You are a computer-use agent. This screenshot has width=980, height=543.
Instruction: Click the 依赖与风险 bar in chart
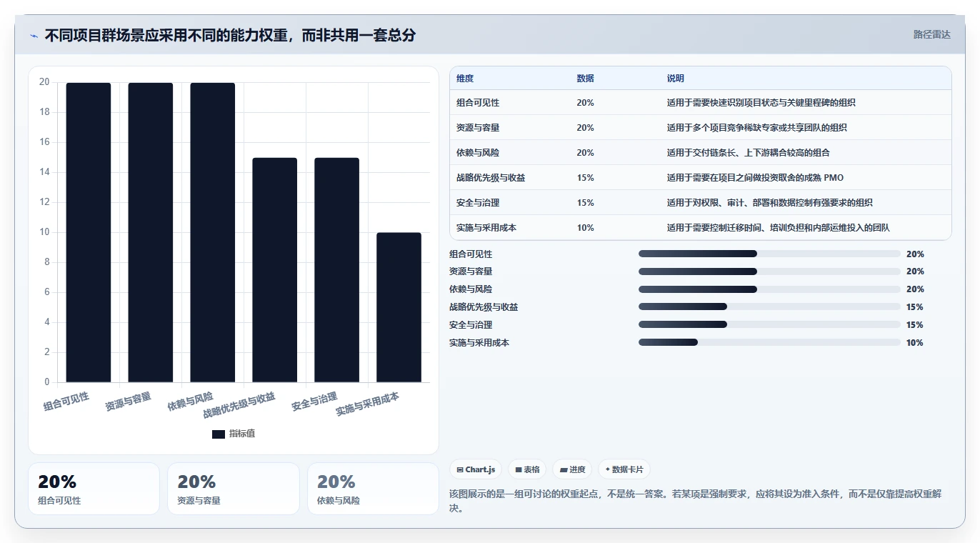tap(213, 232)
